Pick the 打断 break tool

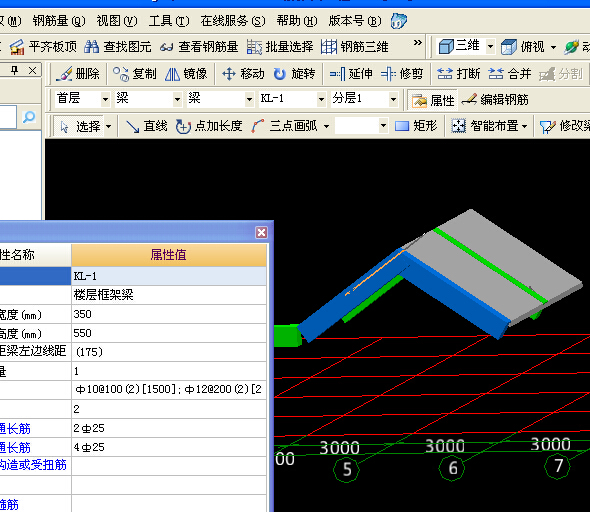click(459, 74)
